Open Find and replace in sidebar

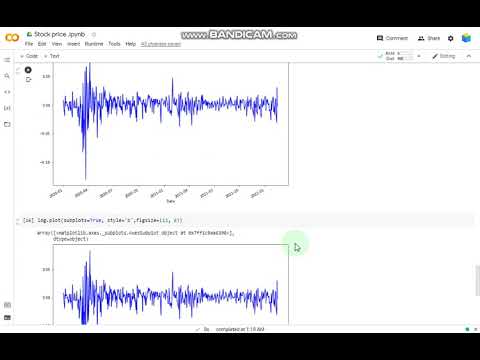[7, 76]
